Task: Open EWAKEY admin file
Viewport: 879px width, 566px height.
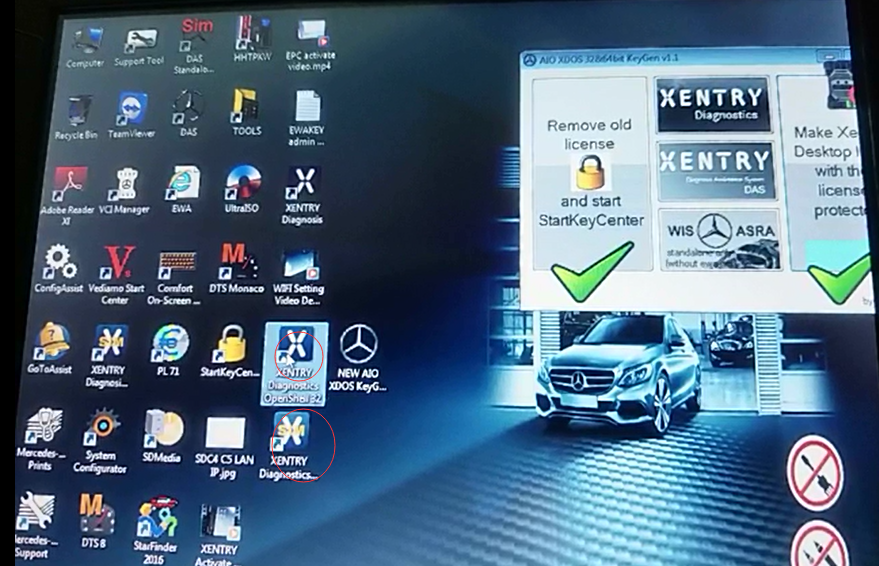Action: click(x=307, y=119)
